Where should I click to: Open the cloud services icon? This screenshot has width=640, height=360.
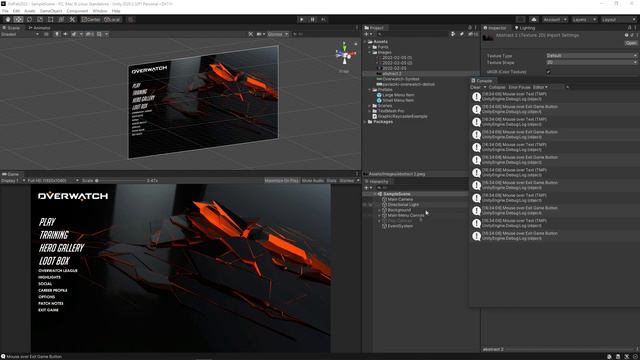point(534,20)
